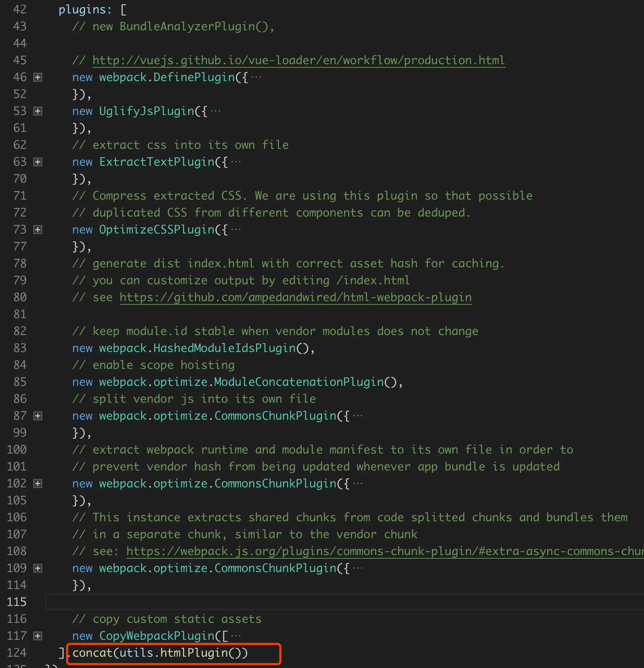Click the comment 'split vendor js into its own file'

[x=194, y=399]
